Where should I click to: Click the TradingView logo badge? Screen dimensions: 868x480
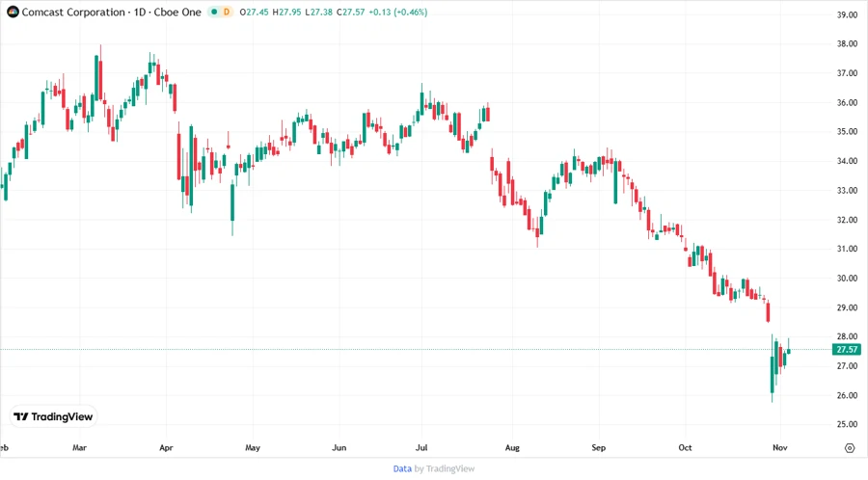[54, 417]
